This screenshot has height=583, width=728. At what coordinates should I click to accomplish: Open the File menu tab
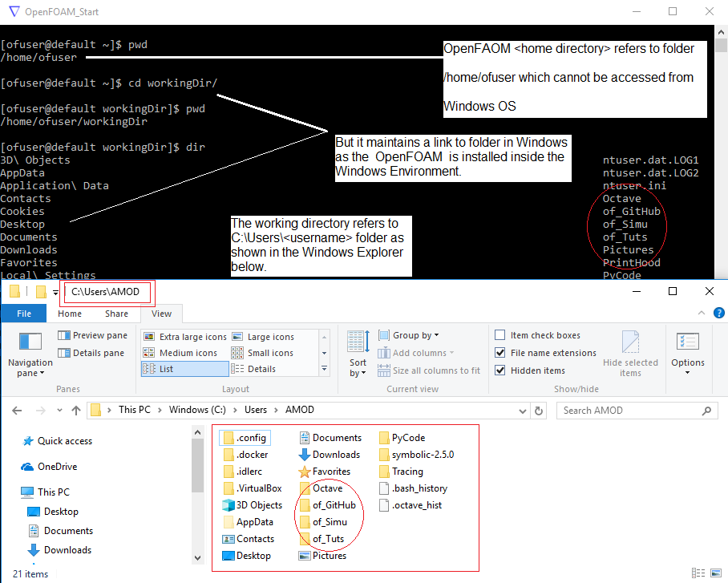[x=24, y=314]
